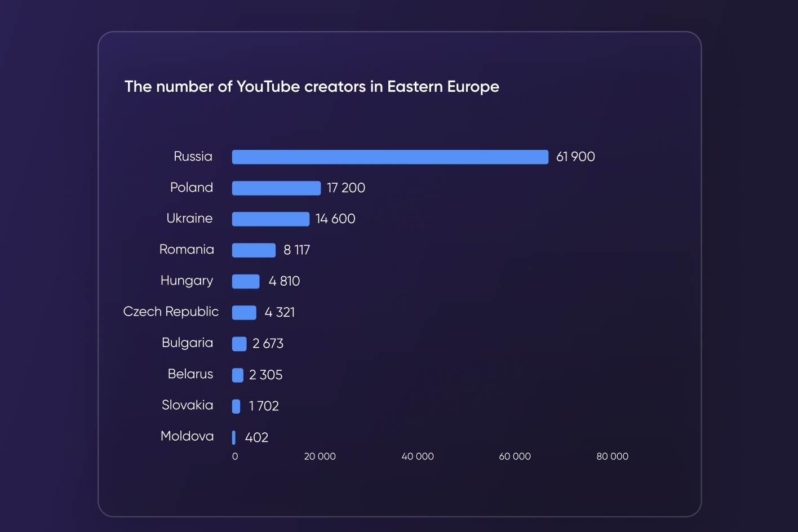
Task: Click the 17 200 value label
Action: coord(346,188)
